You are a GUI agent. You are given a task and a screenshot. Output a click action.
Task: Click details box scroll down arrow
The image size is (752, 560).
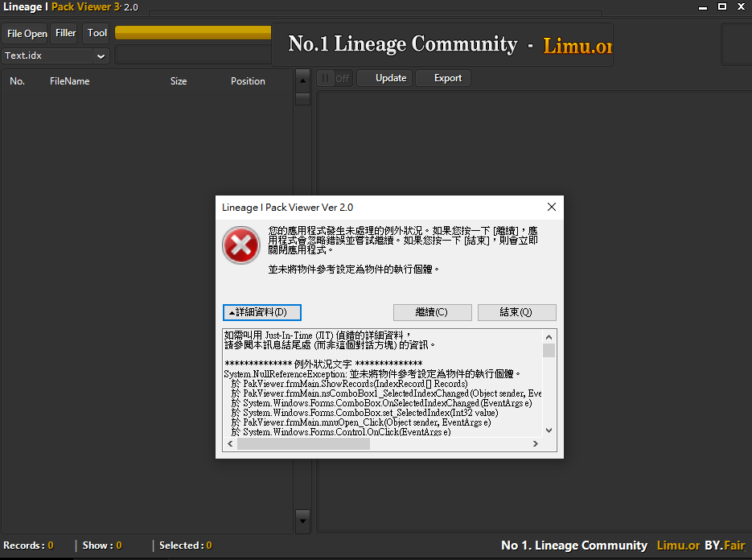549,430
